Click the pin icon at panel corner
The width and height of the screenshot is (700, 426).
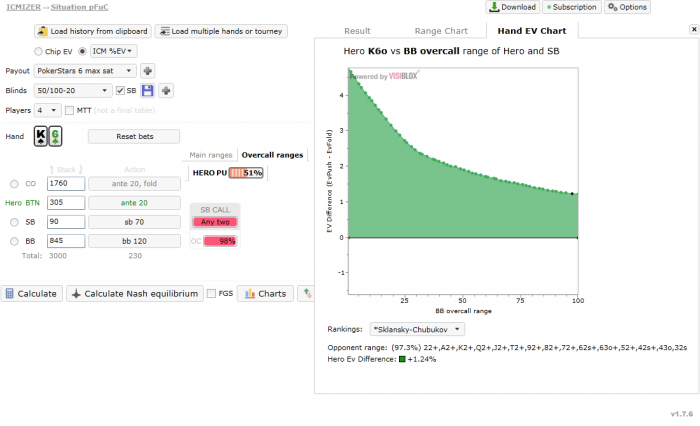(x=694, y=31)
